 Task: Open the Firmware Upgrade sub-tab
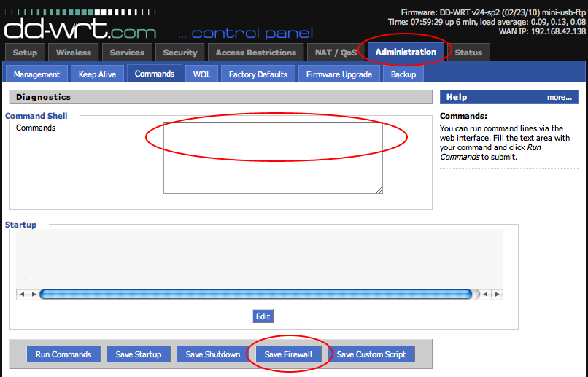click(339, 74)
